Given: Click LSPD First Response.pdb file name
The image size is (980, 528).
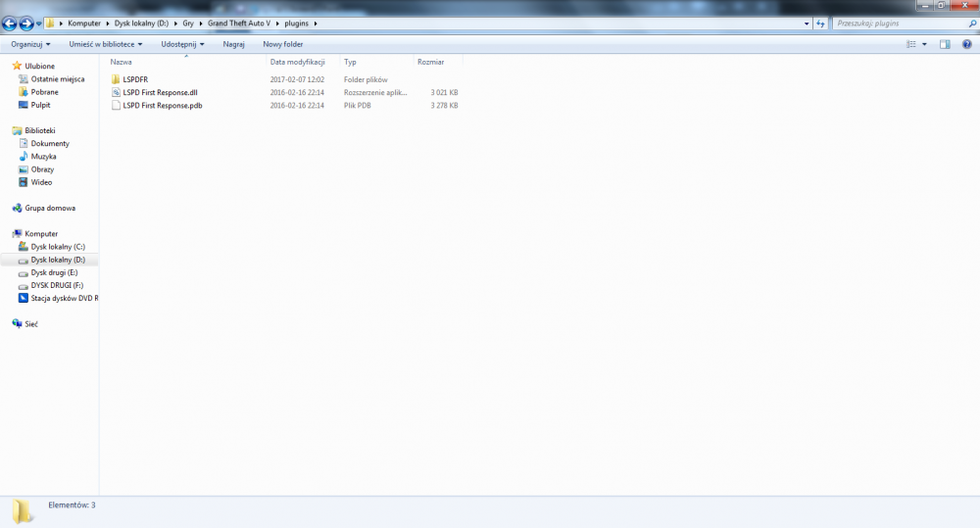Looking at the screenshot, I should (163, 106).
